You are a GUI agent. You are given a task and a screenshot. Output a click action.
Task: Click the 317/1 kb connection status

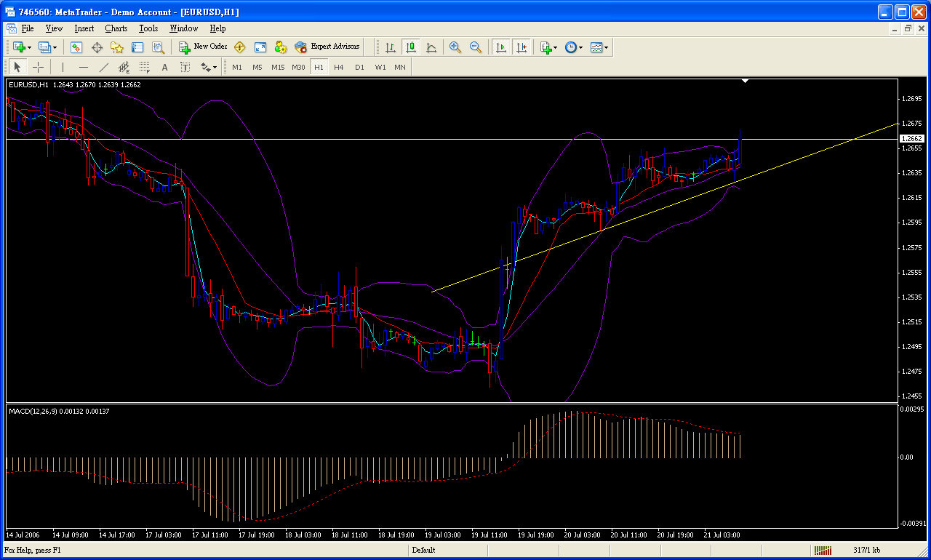[866, 551]
